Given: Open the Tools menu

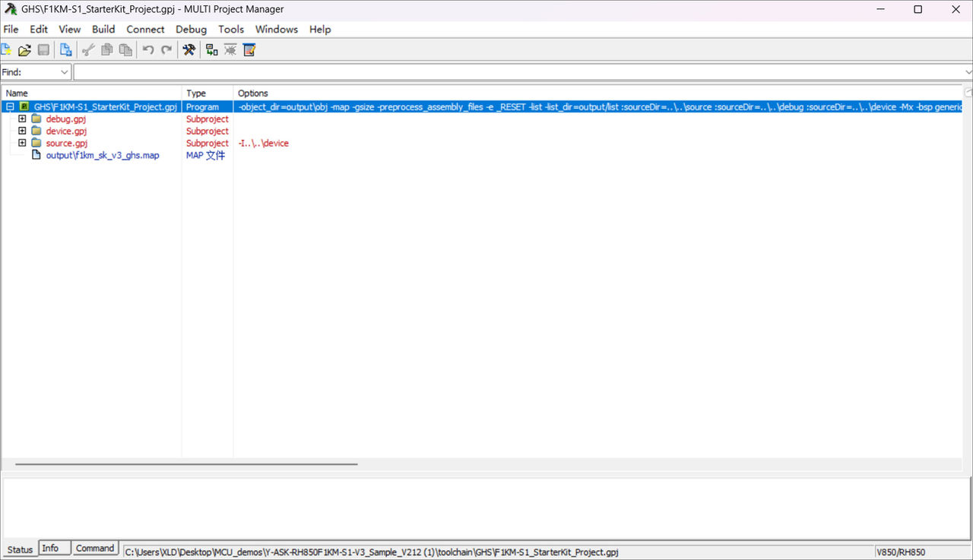Looking at the screenshot, I should (231, 30).
